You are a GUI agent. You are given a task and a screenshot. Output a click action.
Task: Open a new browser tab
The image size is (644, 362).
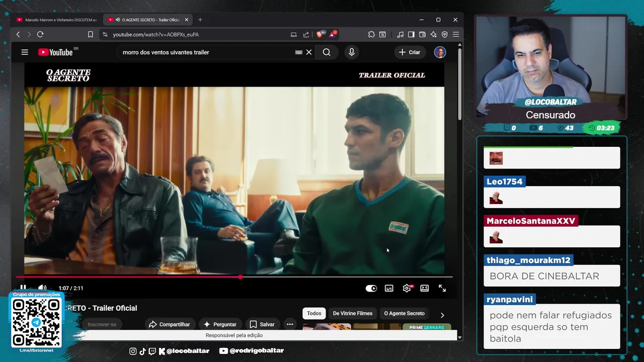pyautogui.click(x=200, y=20)
